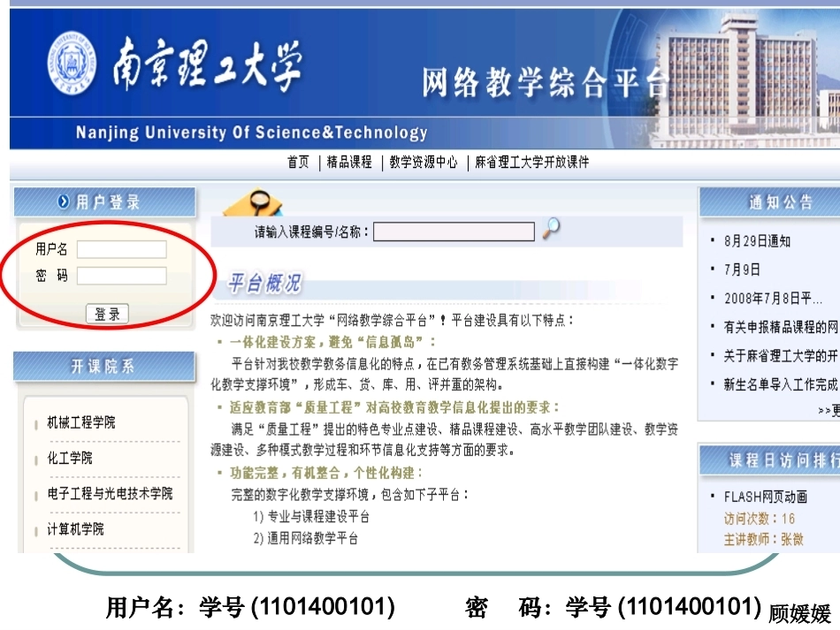Screen dimensions: 840x630
Task: Click the 通知公告 panel header
Action: [x=770, y=201]
